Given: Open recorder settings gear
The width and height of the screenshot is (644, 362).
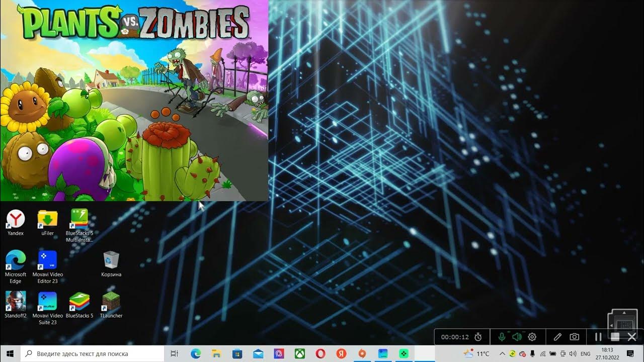Looking at the screenshot, I should (x=532, y=337).
